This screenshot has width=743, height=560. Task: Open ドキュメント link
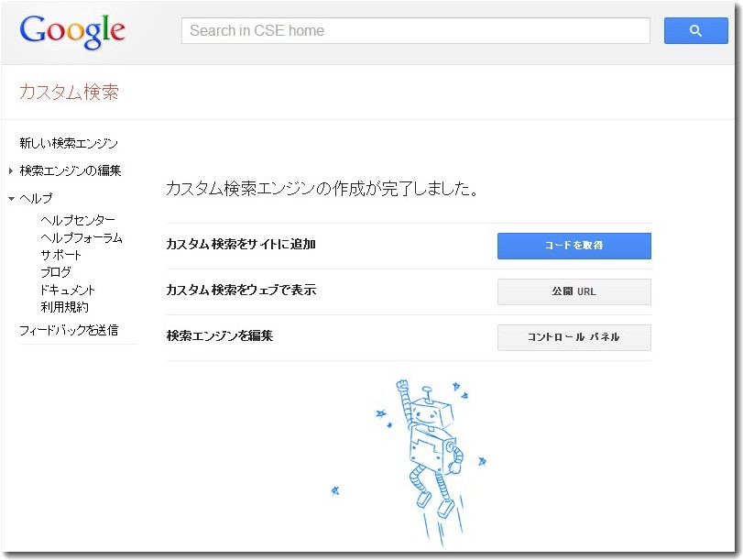click(68, 291)
